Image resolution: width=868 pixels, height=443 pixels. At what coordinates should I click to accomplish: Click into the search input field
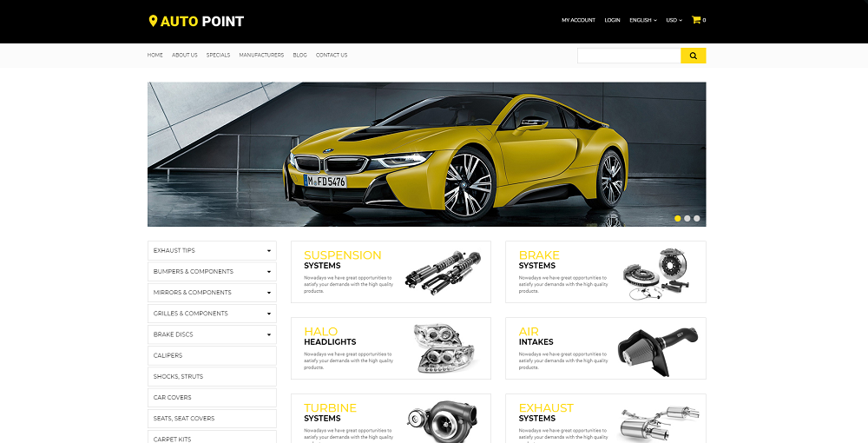tap(628, 56)
